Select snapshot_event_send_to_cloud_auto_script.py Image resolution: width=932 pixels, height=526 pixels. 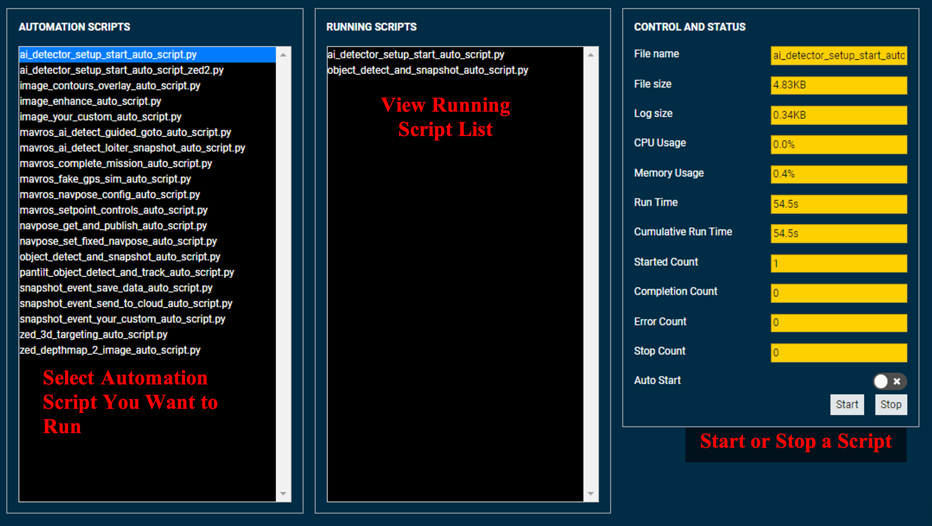tap(147, 304)
